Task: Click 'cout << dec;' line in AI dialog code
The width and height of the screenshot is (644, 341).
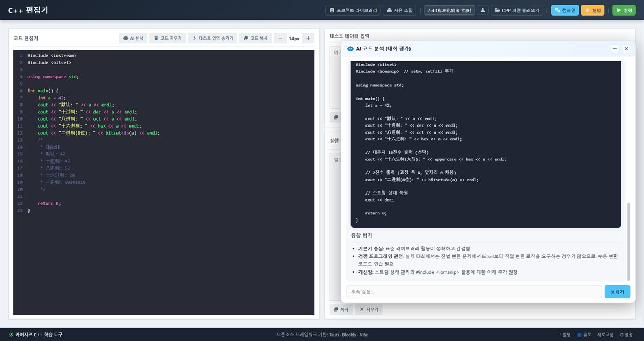Action: pyautogui.click(x=380, y=199)
